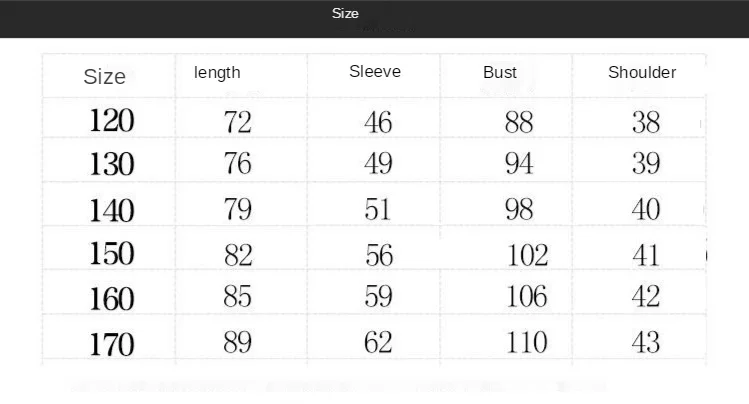Click the Size header bar title
The width and height of the screenshot is (749, 404).
(x=345, y=13)
